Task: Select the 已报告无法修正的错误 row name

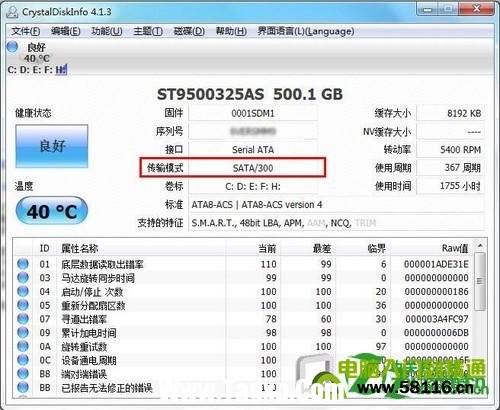Action: point(107,387)
